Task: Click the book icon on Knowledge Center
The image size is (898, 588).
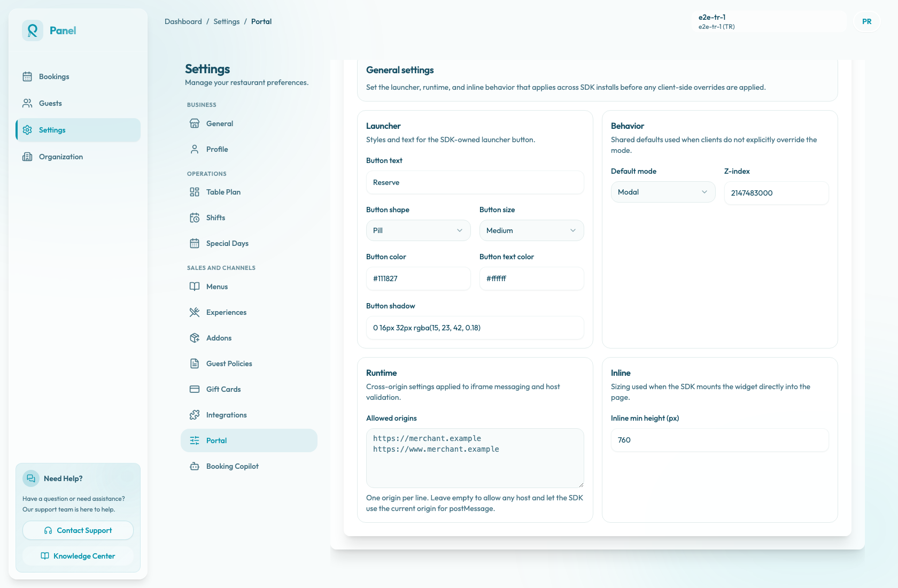Action: pos(45,556)
